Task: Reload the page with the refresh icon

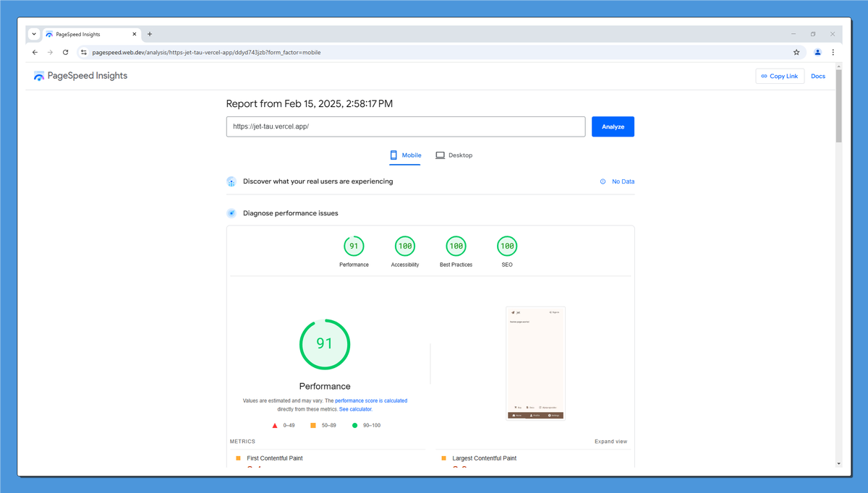Action: [65, 52]
